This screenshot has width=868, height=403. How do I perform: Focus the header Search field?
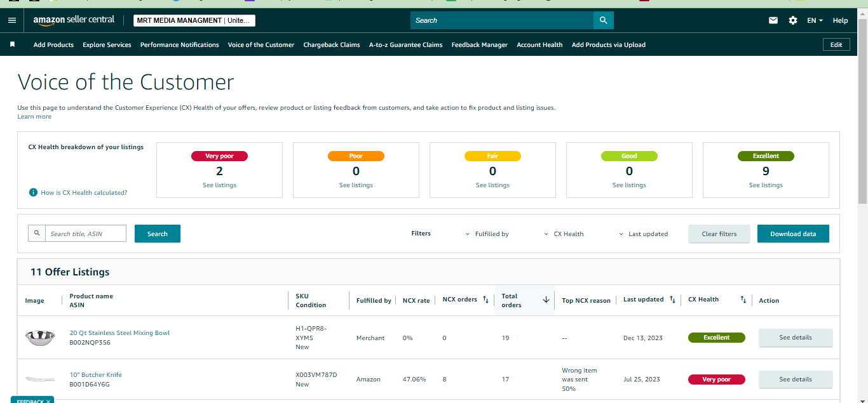coord(502,20)
